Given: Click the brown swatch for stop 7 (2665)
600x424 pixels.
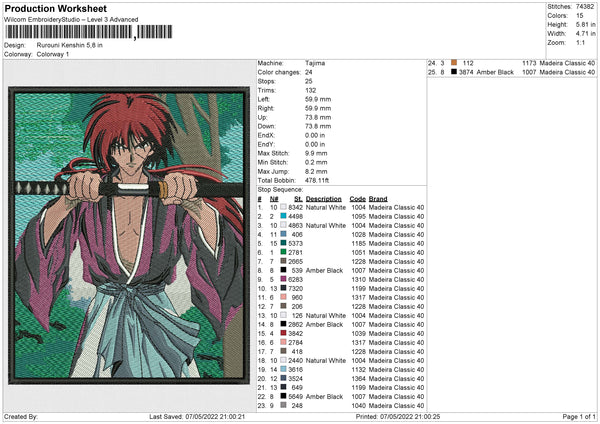Looking at the screenshot, I should pyautogui.click(x=283, y=261).
